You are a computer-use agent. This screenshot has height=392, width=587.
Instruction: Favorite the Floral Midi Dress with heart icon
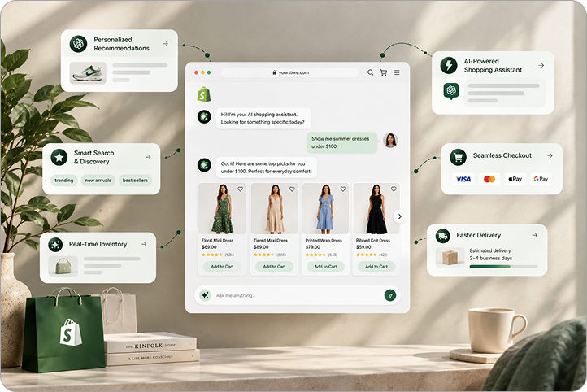click(x=241, y=189)
